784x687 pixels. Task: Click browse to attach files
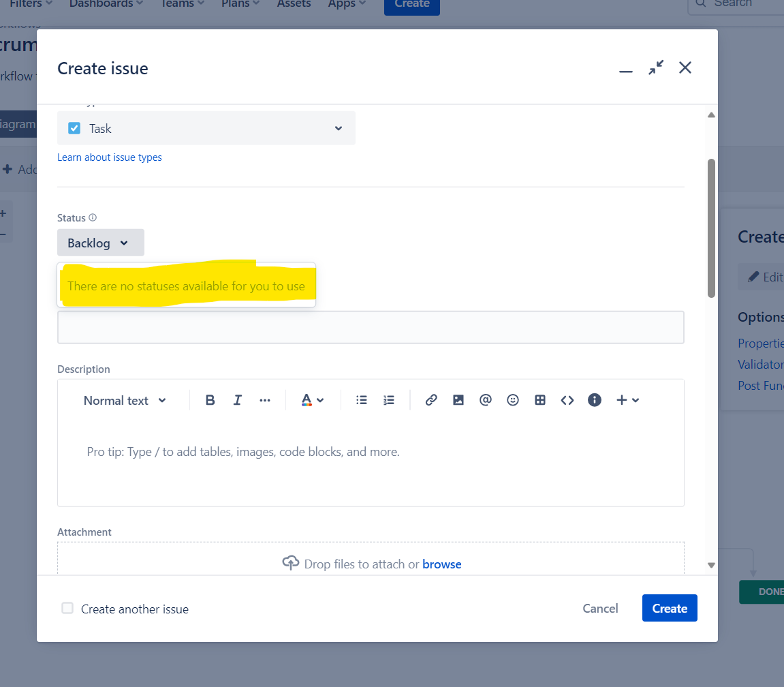click(x=441, y=564)
